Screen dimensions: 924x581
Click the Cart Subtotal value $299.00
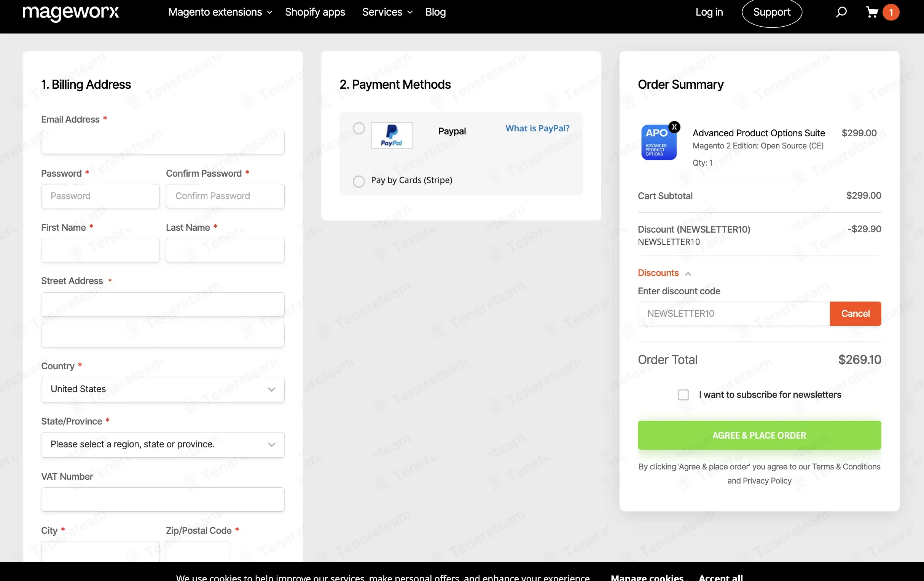(864, 195)
